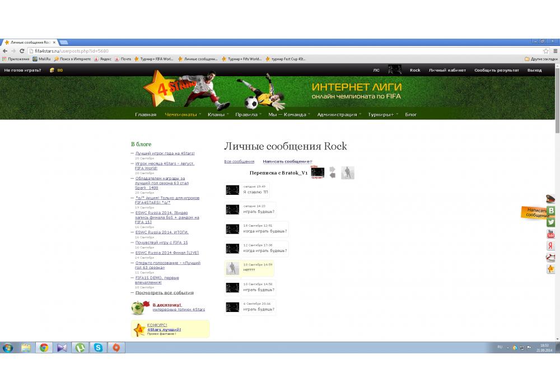Viewport: 560px width, 392px height.
Task: Click the Windows Start button
Action: [x=7, y=348]
